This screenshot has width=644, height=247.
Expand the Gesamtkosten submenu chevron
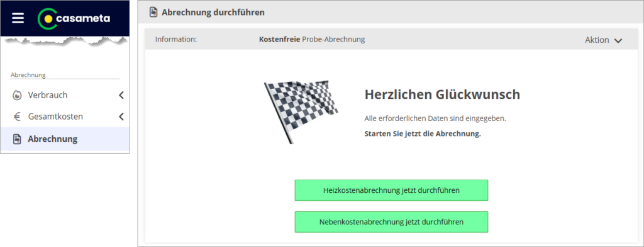coord(121,117)
